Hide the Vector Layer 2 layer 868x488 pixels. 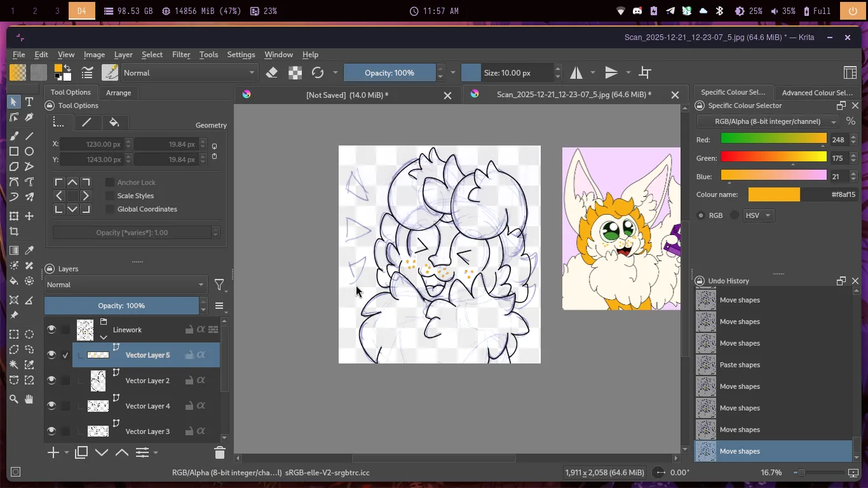click(51, 380)
